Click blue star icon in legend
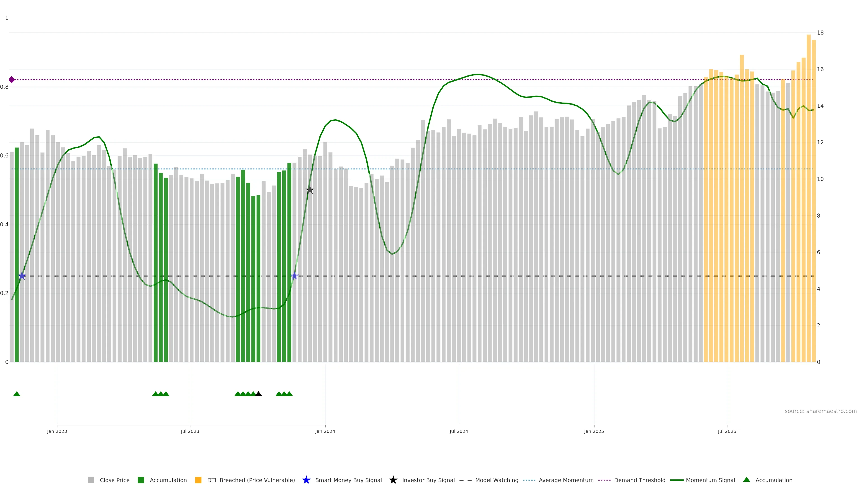Viewport: 868px width, 488px height. point(306,480)
